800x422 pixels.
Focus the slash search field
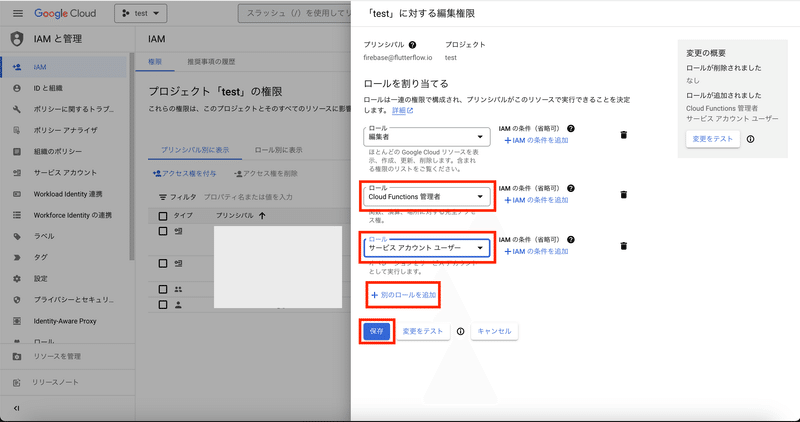(294, 13)
